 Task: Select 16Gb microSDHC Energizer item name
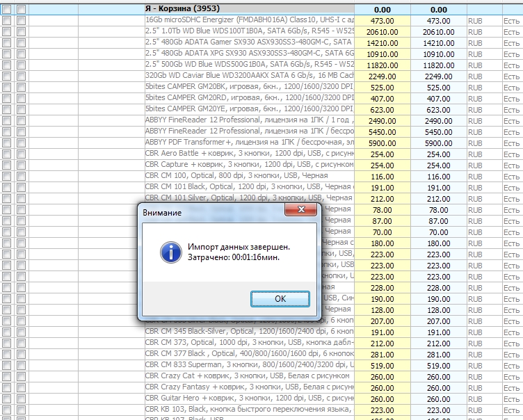click(x=250, y=20)
